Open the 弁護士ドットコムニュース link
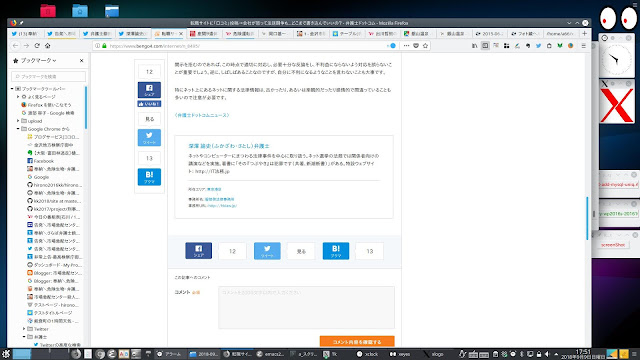The image size is (640, 360). point(202,115)
